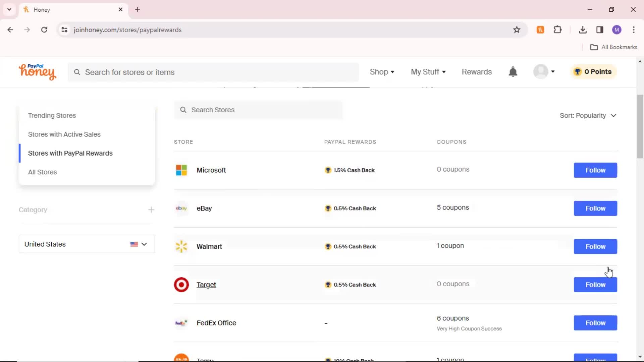Open the notifications bell
The image size is (644, 362).
(513, 72)
